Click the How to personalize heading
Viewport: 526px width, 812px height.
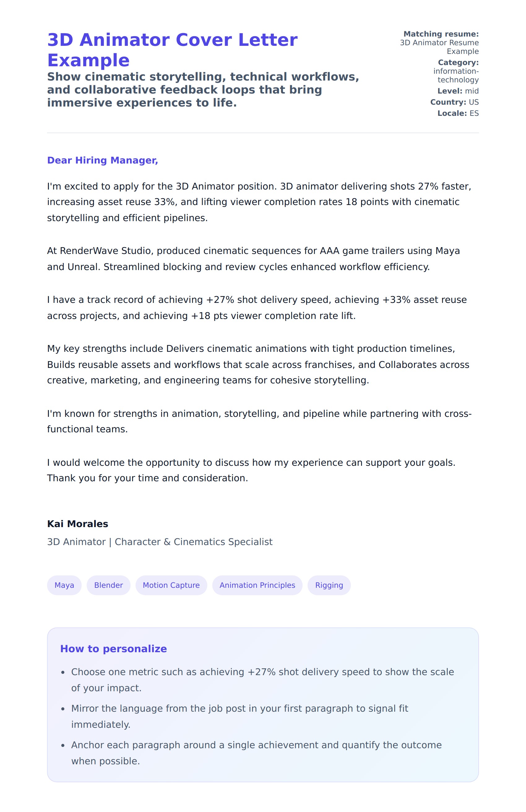click(x=113, y=648)
